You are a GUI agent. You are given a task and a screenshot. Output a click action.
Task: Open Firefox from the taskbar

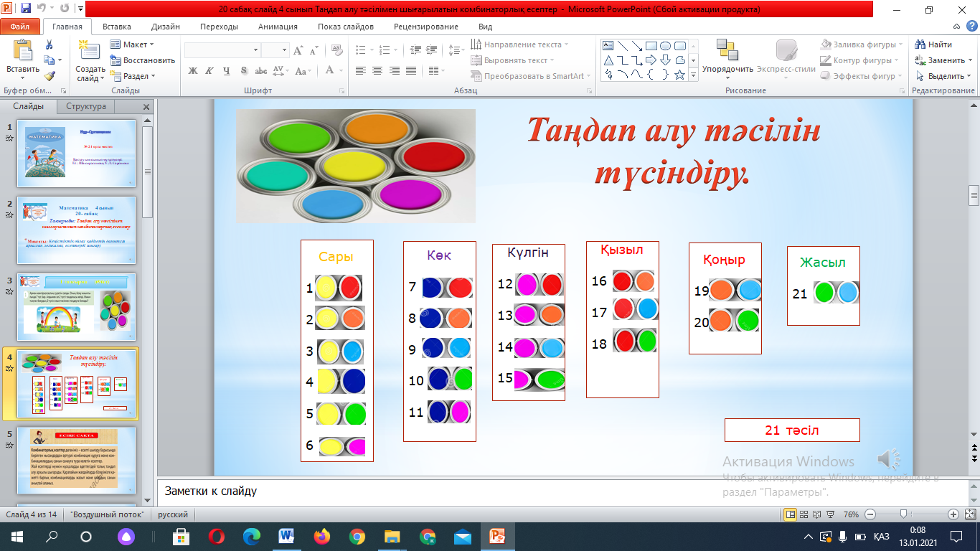(x=322, y=536)
